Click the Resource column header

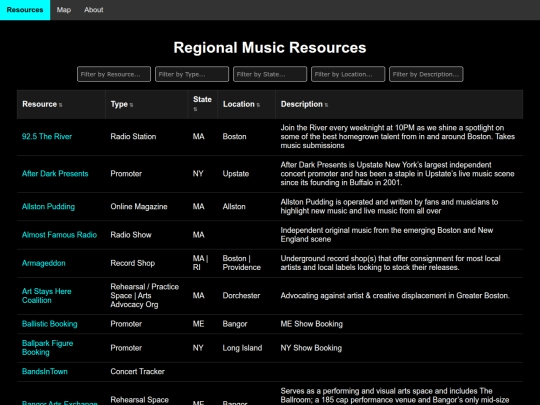(x=61, y=104)
